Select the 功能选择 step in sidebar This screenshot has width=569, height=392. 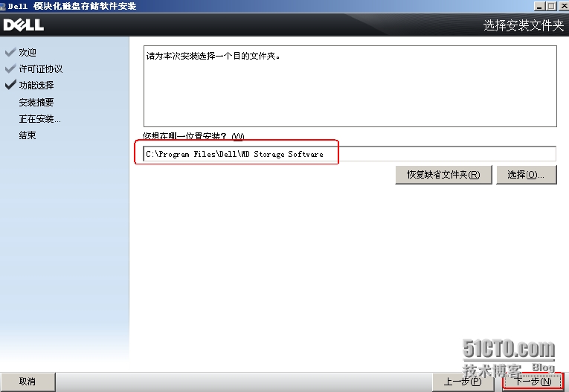coord(36,86)
